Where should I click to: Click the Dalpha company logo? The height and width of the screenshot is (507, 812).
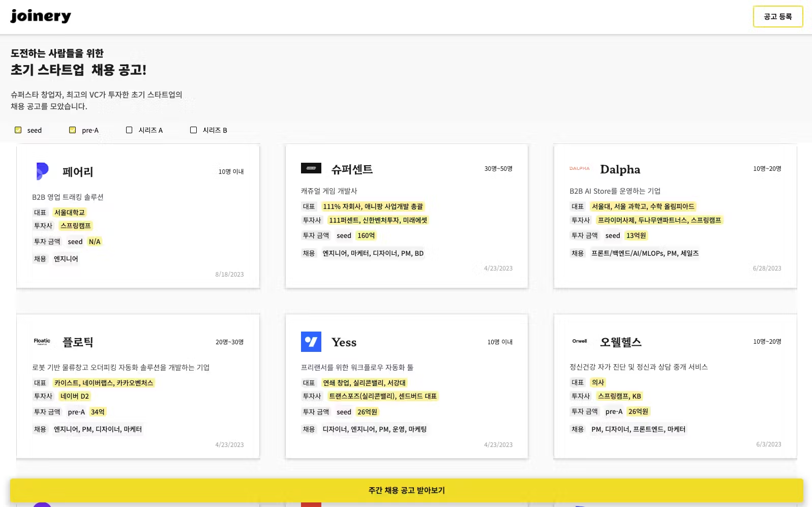point(580,168)
